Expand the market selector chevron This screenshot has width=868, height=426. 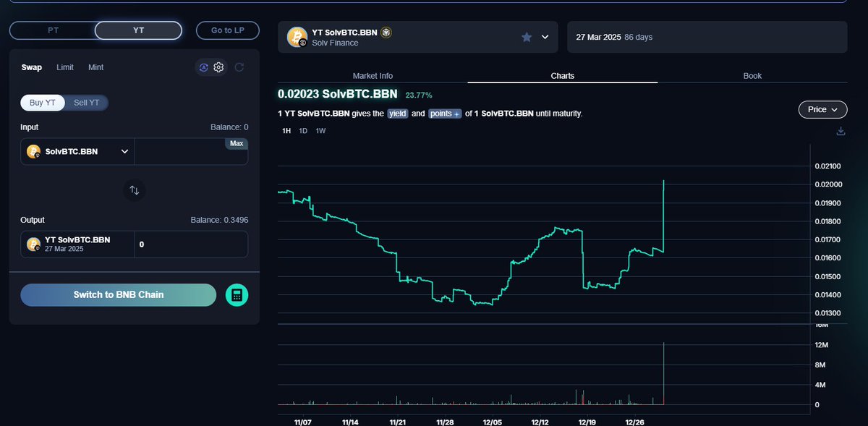coord(545,37)
